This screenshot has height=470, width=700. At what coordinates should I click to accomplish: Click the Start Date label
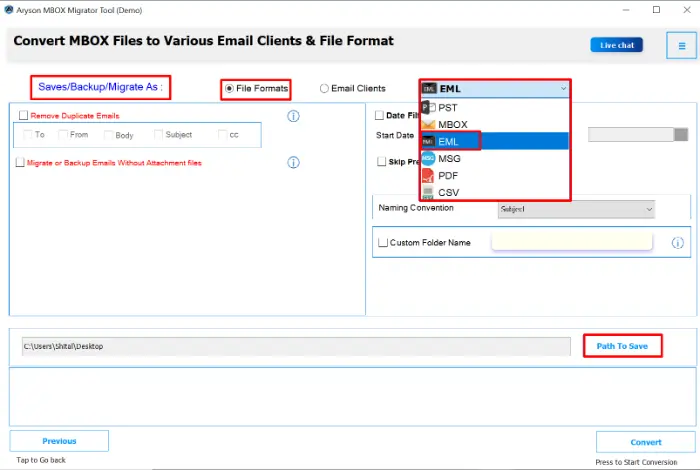pos(395,135)
